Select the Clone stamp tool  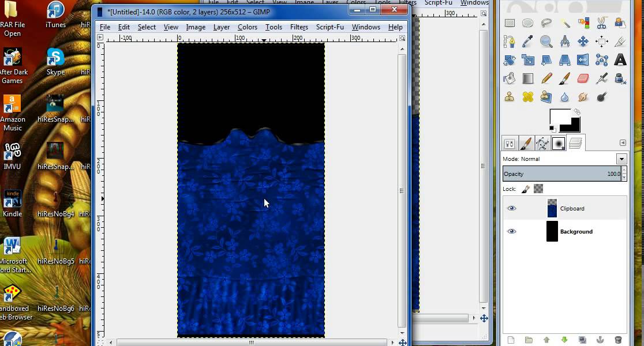(510, 97)
